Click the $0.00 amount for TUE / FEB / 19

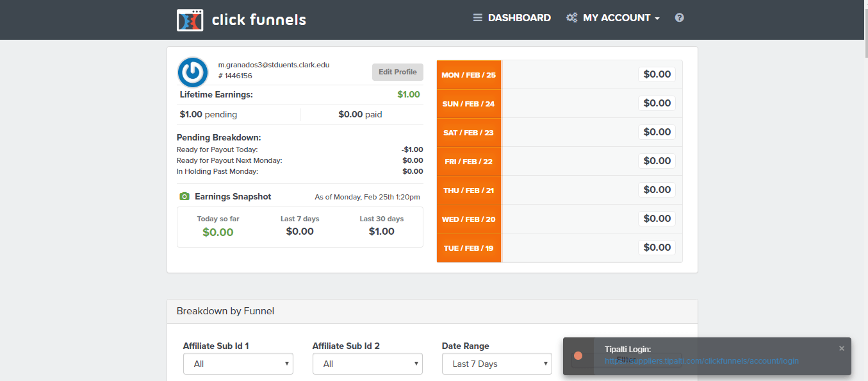click(x=657, y=248)
